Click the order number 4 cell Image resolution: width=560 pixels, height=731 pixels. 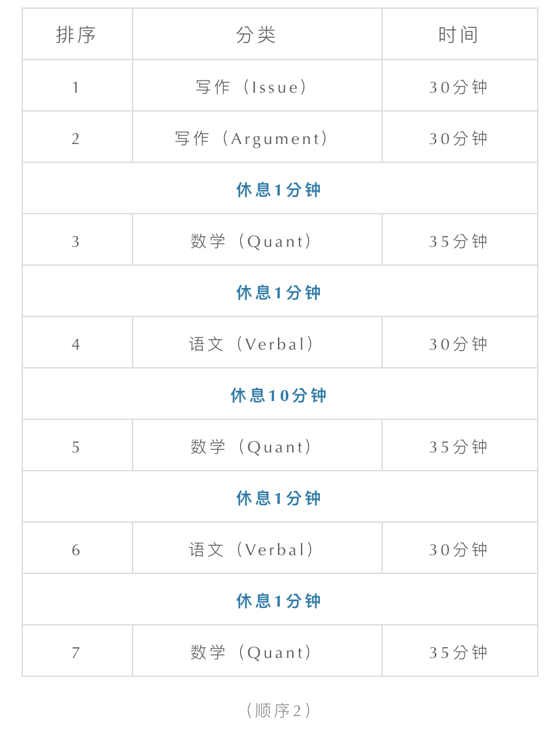tap(76, 344)
